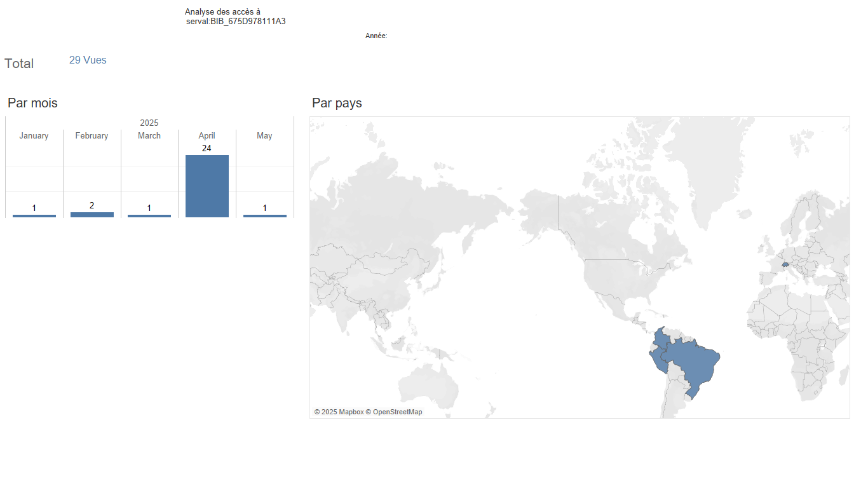Click highlighted Switzerland on the map
Screen dimensions: 868x488
pos(785,265)
